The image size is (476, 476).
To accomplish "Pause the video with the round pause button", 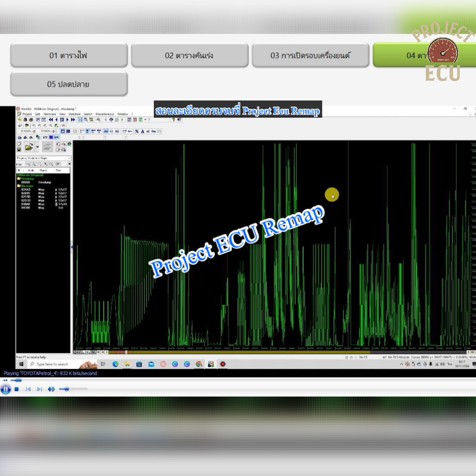I will pyautogui.click(x=6, y=389).
